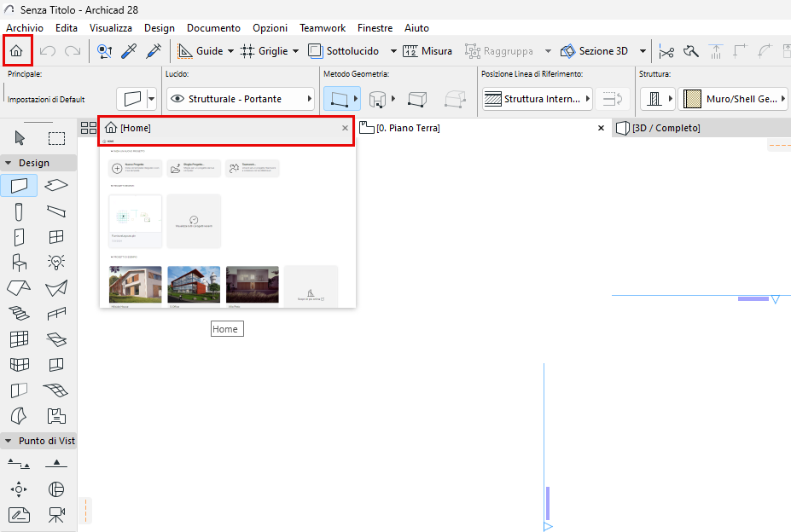Select the Column tool

(x=19, y=211)
